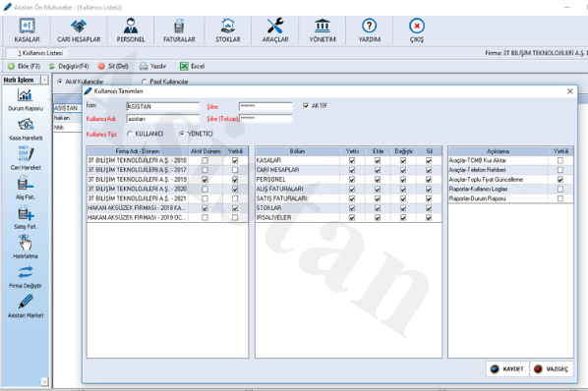Select Raporlar-Kullanıcı Logları row
The width and height of the screenshot is (588, 391).
pos(510,190)
